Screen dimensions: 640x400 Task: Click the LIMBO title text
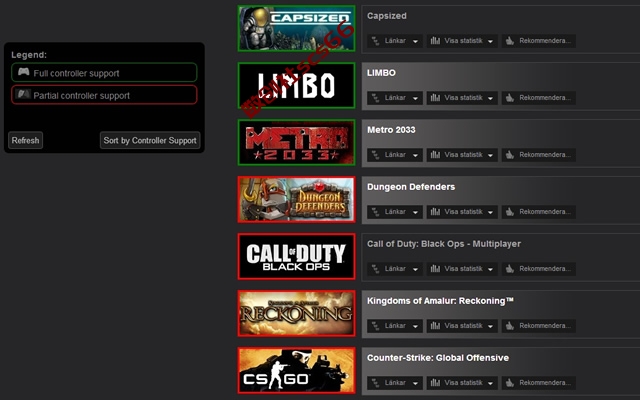click(381, 73)
